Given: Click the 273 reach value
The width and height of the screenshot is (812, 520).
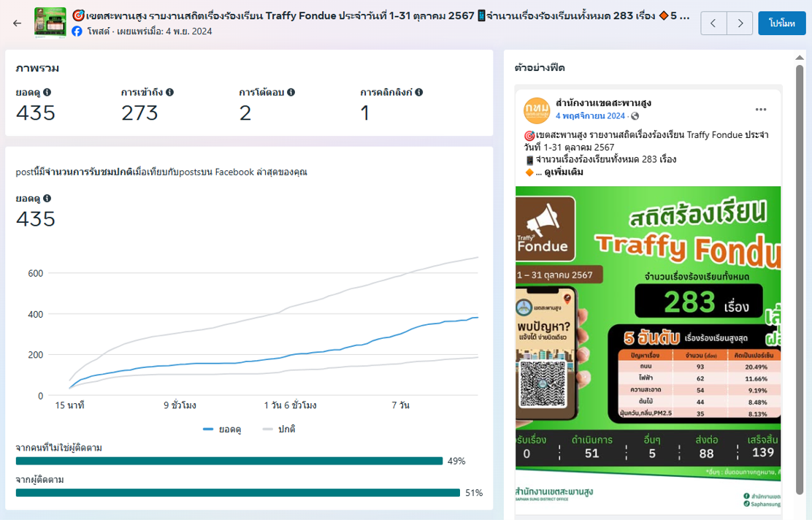Looking at the screenshot, I should (x=139, y=113).
